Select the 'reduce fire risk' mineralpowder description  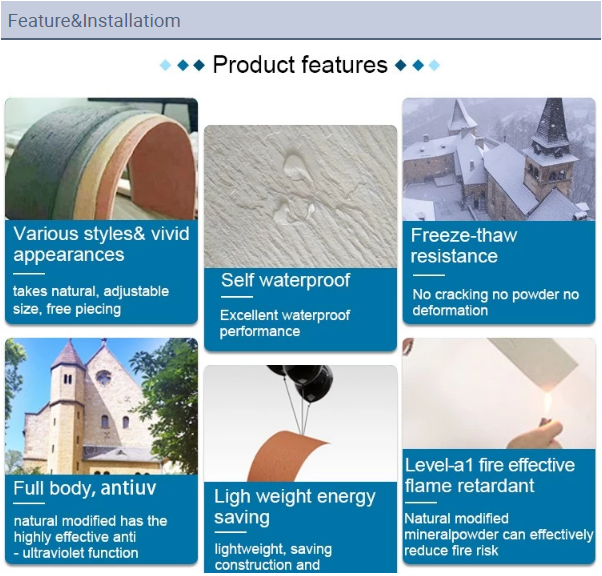point(499,534)
